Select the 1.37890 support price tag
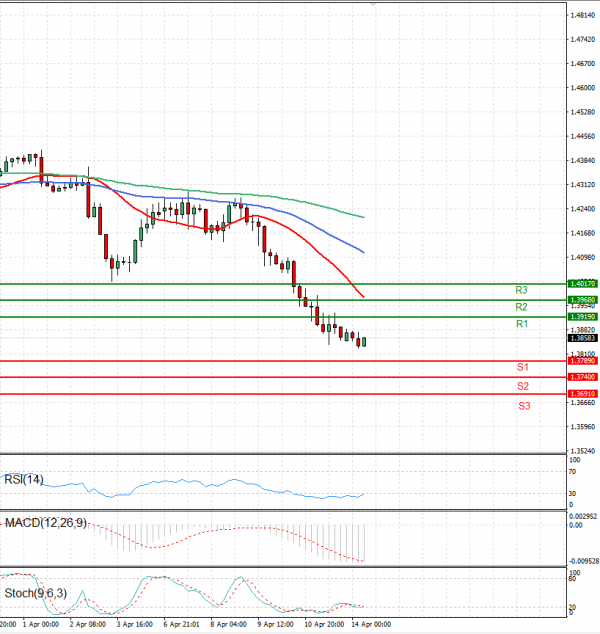This screenshot has width=600, height=634. tap(582, 361)
